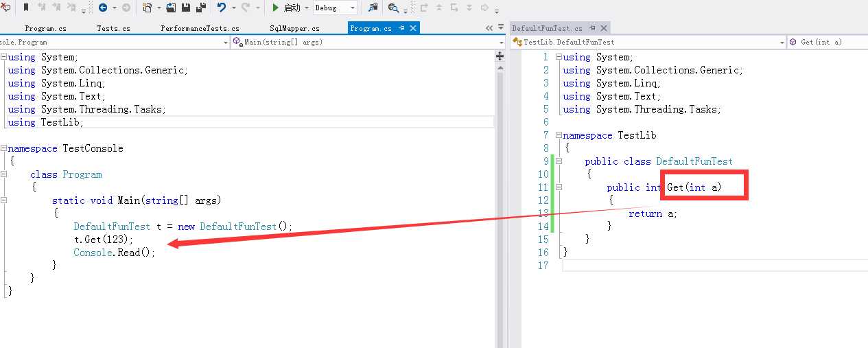Open the undo history dropdown arrow
Viewport: 868px width, 348px height.
point(233,8)
